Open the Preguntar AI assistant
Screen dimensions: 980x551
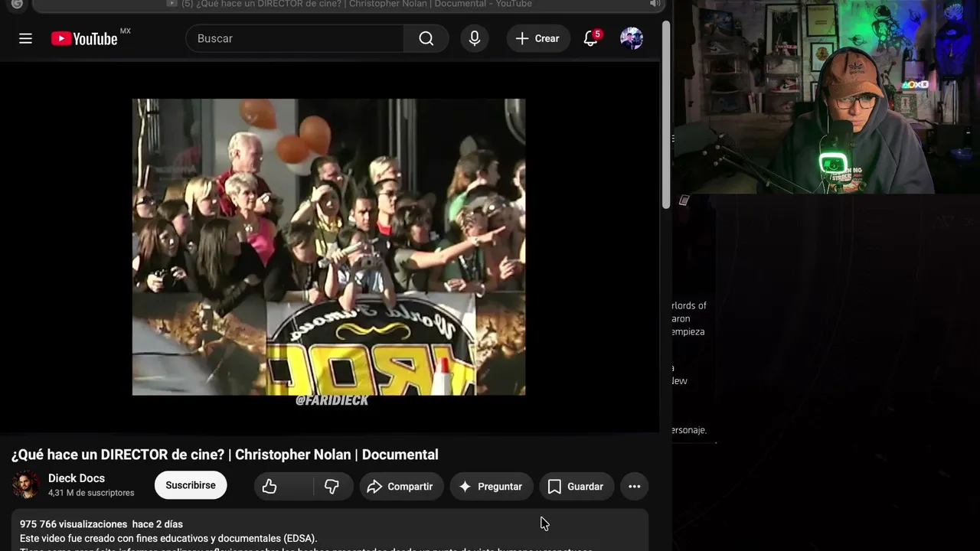point(491,486)
